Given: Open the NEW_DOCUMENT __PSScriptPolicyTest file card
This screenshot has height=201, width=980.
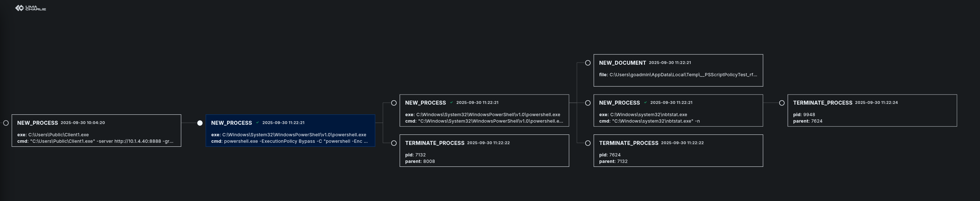Looking at the screenshot, I should [678, 70].
